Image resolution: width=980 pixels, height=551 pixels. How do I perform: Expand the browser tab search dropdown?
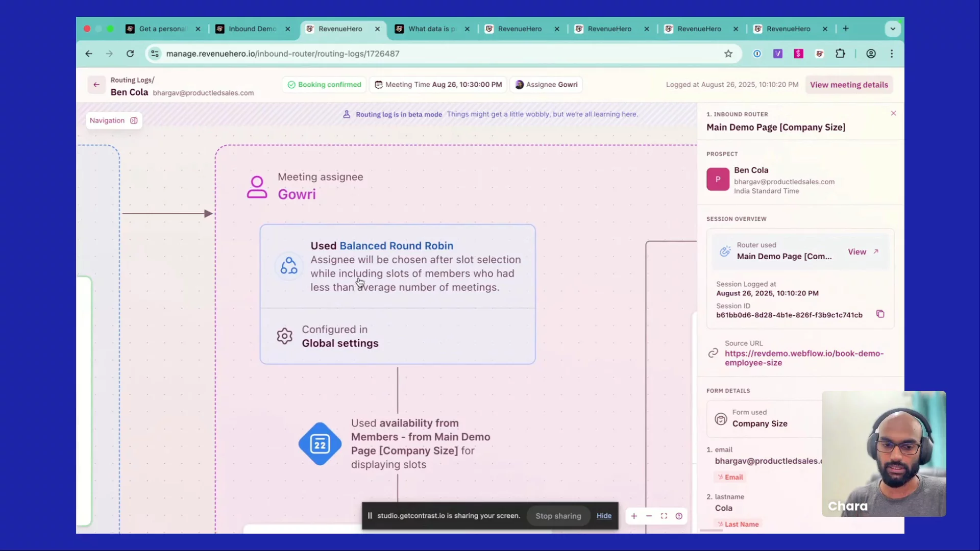point(893,29)
